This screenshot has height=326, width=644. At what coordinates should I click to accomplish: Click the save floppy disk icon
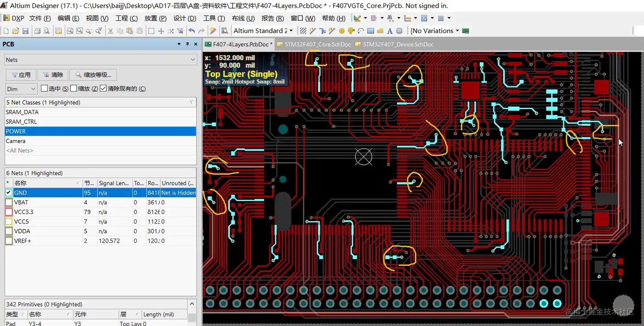[26, 31]
